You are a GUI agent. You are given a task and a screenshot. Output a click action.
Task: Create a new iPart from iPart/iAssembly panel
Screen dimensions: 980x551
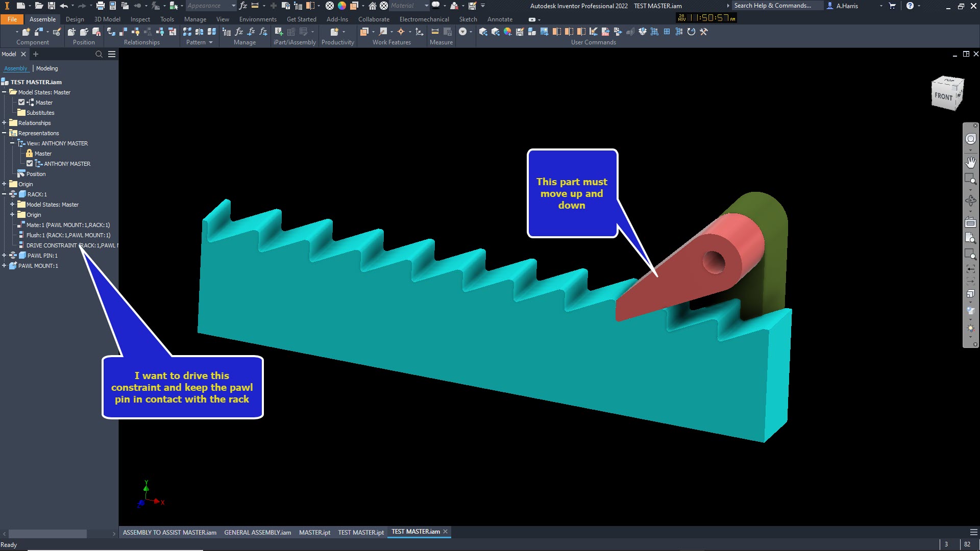pos(279,31)
